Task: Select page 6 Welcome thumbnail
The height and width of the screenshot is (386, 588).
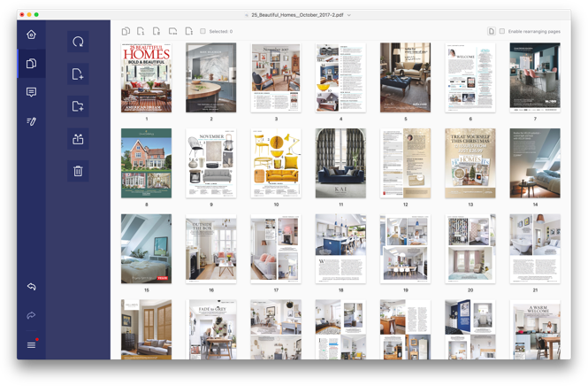Action: click(470, 78)
